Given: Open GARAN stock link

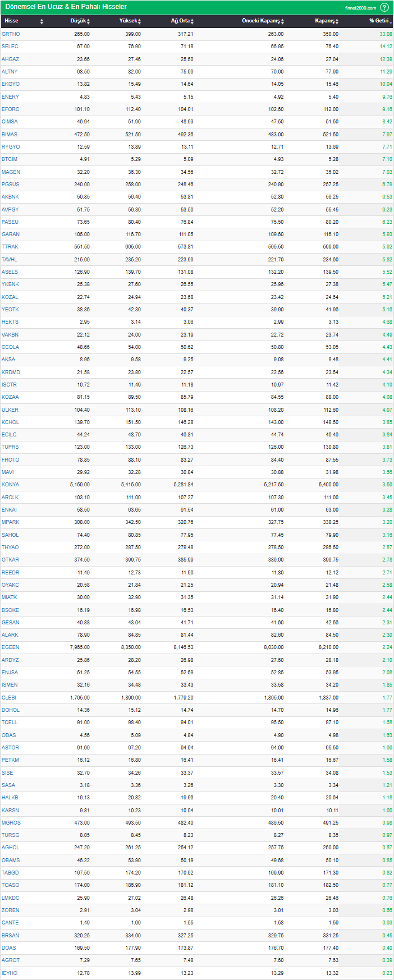Looking at the screenshot, I should [11, 234].
